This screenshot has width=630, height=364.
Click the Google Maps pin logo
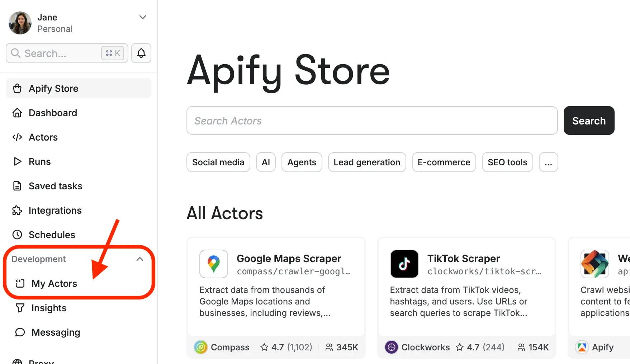(214, 264)
